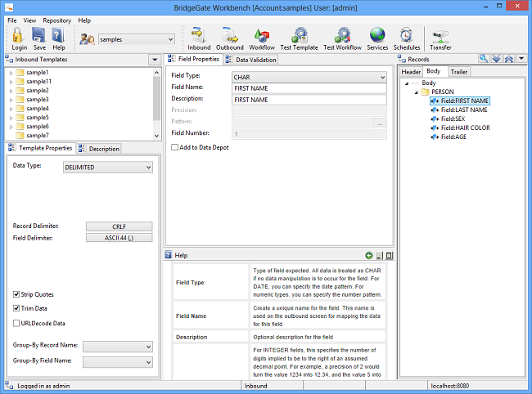Image resolution: width=532 pixels, height=394 pixels.
Task: Click the Save floppy disk icon
Action: point(38,36)
